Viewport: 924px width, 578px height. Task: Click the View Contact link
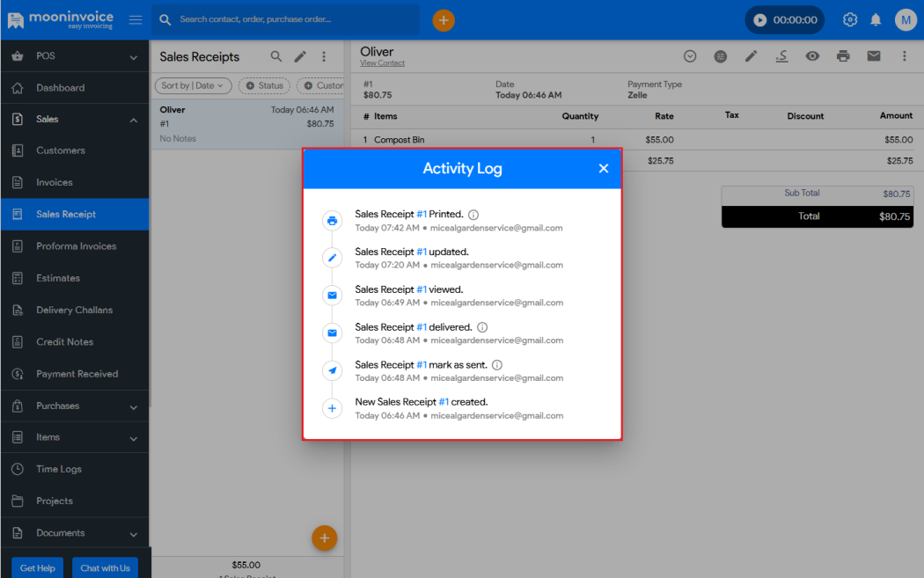382,63
